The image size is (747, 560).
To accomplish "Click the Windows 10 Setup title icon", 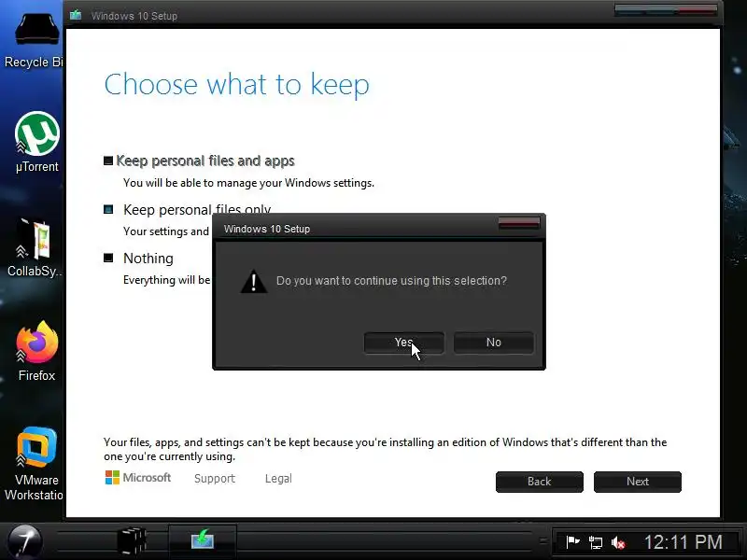I will (x=76, y=15).
